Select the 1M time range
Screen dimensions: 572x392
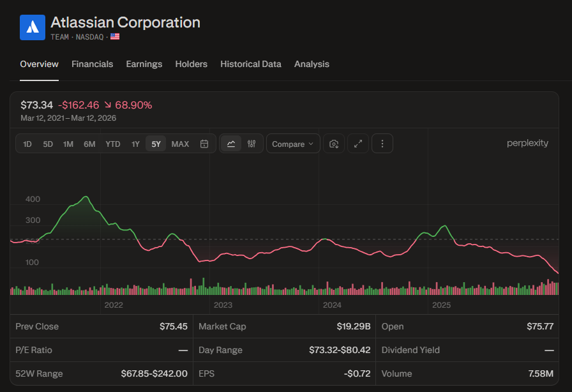point(68,144)
